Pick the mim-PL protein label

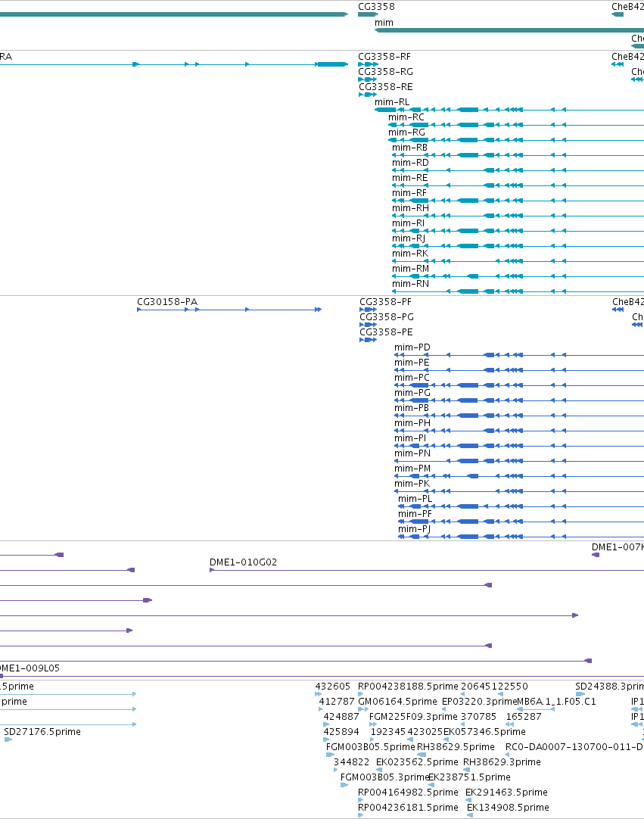[x=415, y=499]
